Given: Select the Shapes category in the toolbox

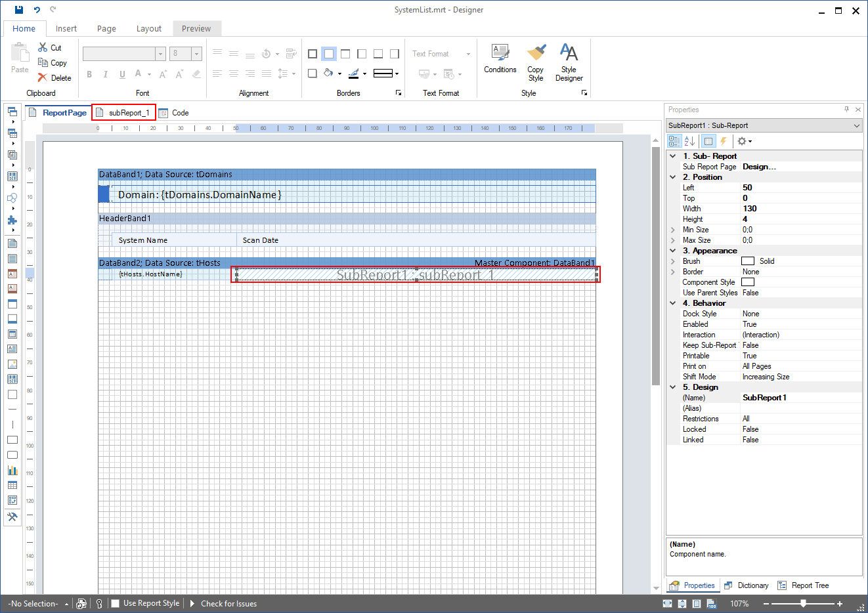Looking at the screenshot, I should [x=12, y=198].
